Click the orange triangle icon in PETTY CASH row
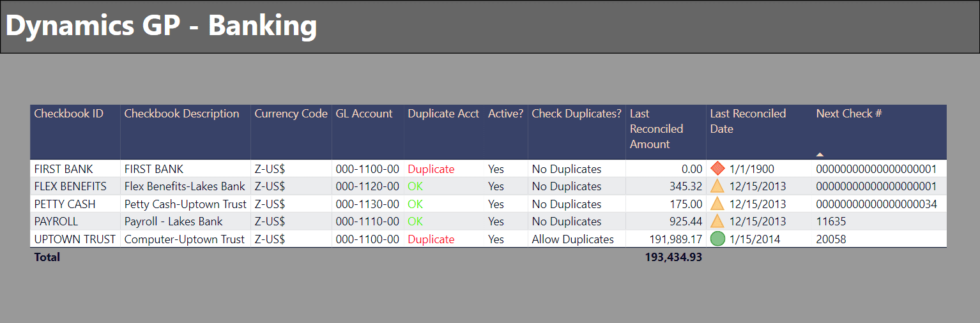This screenshot has width=980, height=323. pyautogui.click(x=717, y=204)
